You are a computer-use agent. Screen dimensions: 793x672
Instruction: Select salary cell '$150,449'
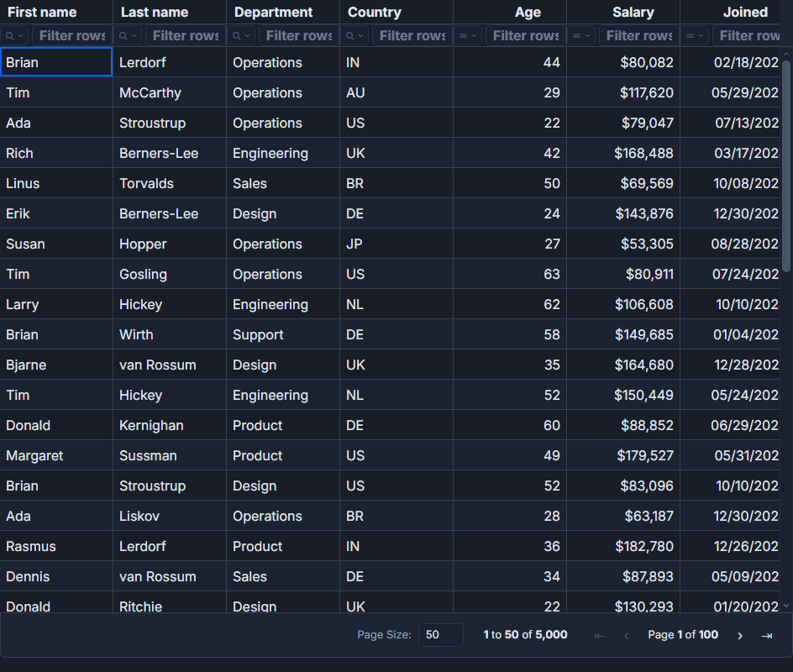(622, 395)
